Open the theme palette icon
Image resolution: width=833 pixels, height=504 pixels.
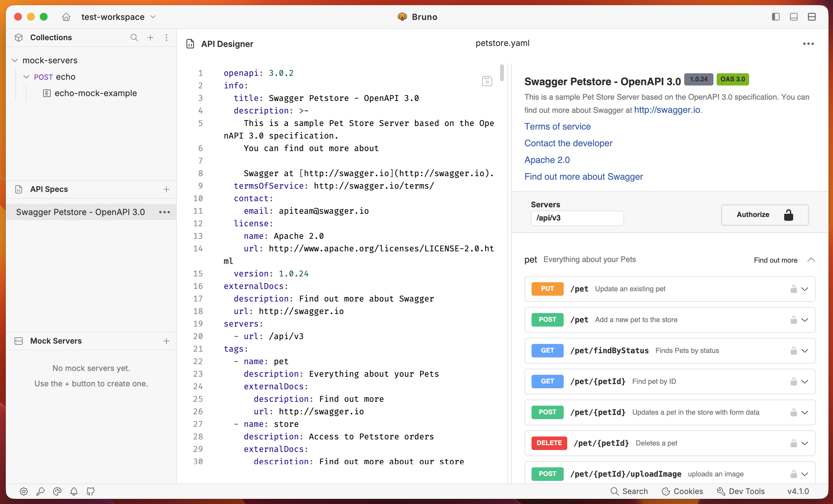click(x=57, y=491)
